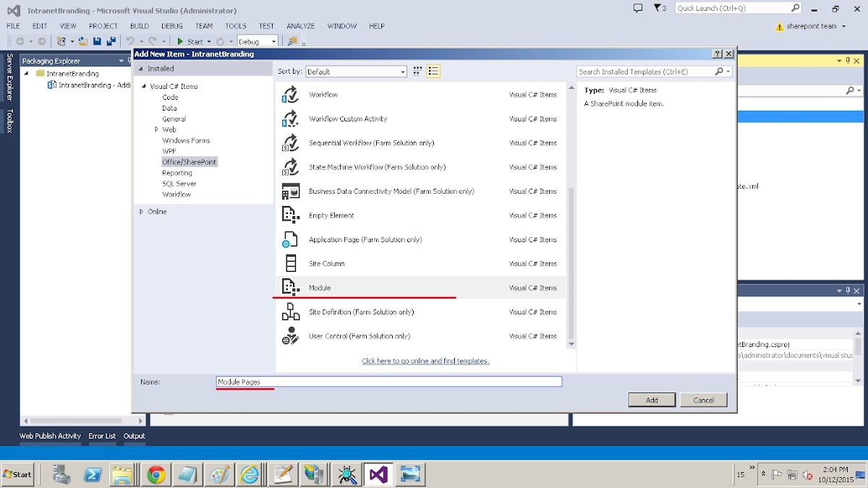Open Google Chrome from the taskbar
This screenshot has height=488, width=868.
coord(156,474)
